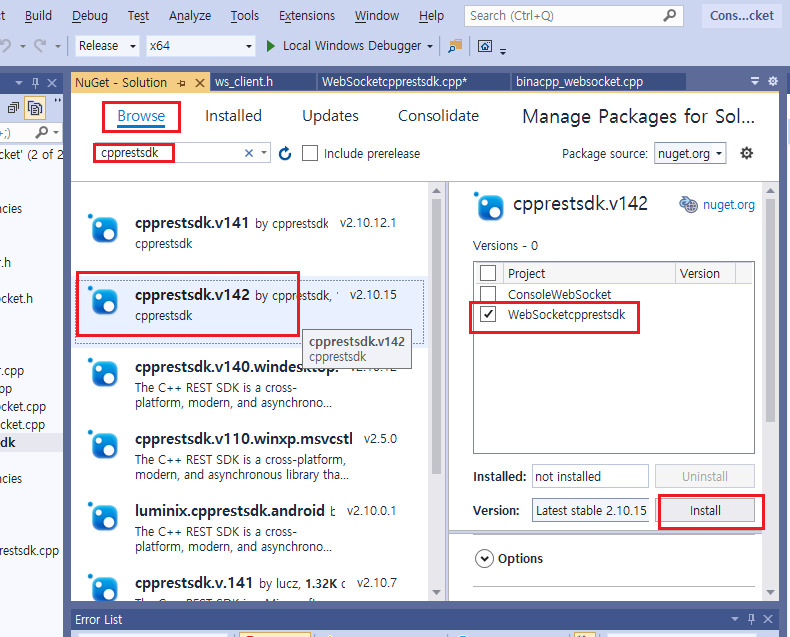The width and height of the screenshot is (790, 637).
Task: Open the nuget.org link
Action: click(729, 205)
